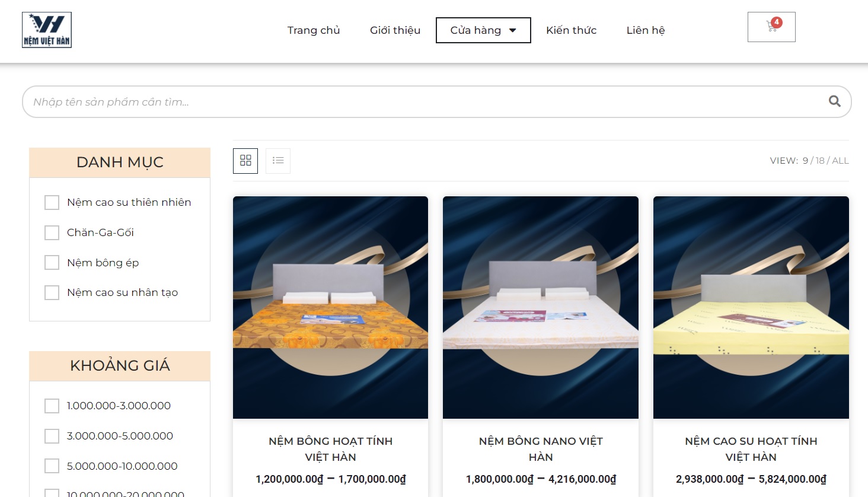Expand the Cửa hàng dropdown menu
Image resolution: width=868 pixels, height=497 pixels.
[x=483, y=30]
